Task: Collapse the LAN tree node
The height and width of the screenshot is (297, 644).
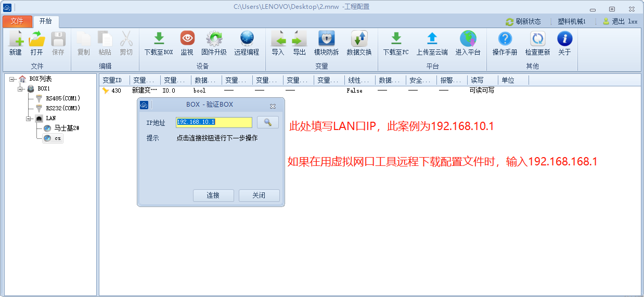Action: click(x=30, y=119)
